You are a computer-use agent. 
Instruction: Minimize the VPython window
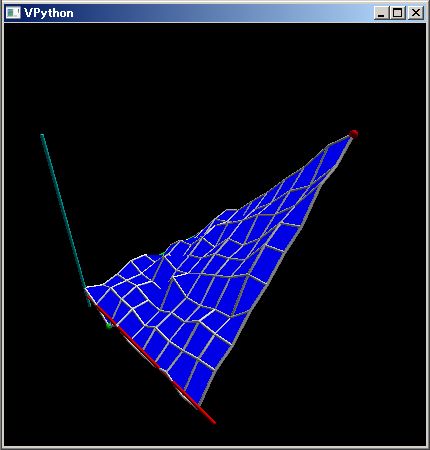[x=381, y=13]
